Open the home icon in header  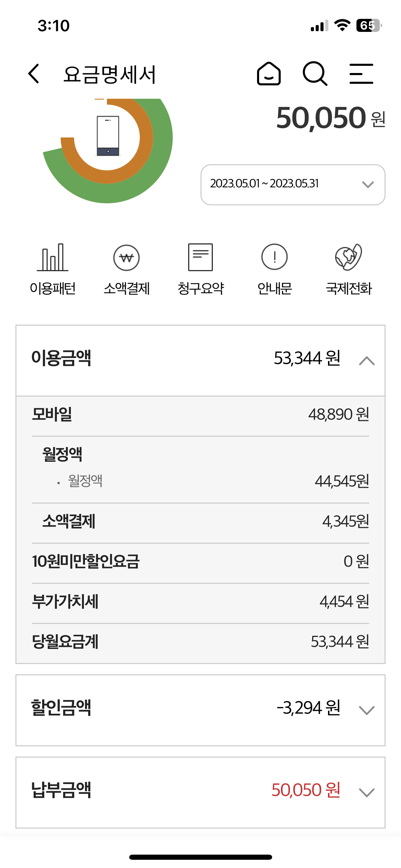point(269,74)
